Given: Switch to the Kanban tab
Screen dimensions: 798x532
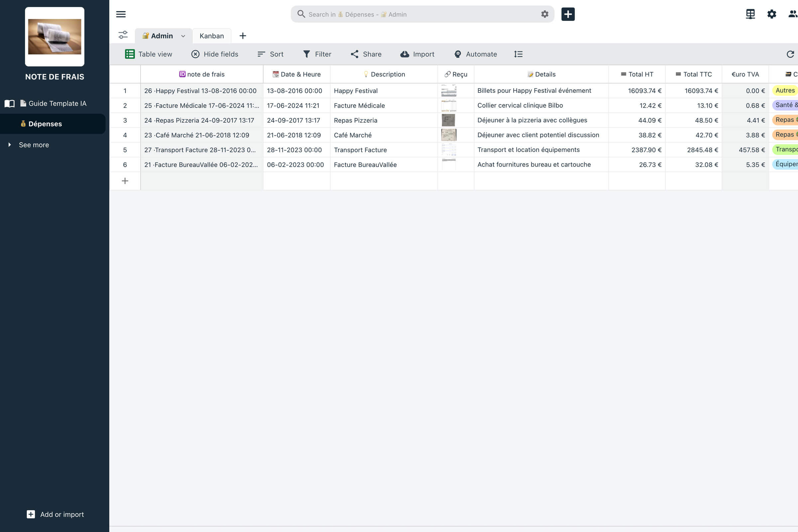Looking at the screenshot, I should click(x=212, y=36).
